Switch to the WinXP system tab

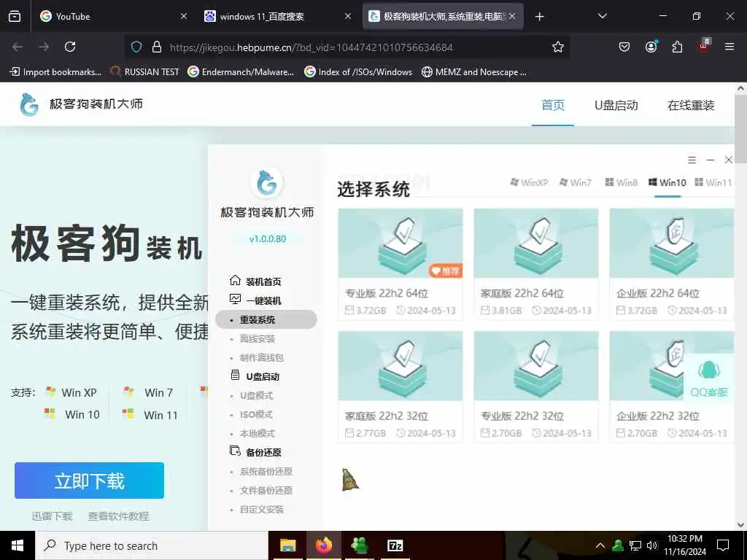[x=529, y=182]
